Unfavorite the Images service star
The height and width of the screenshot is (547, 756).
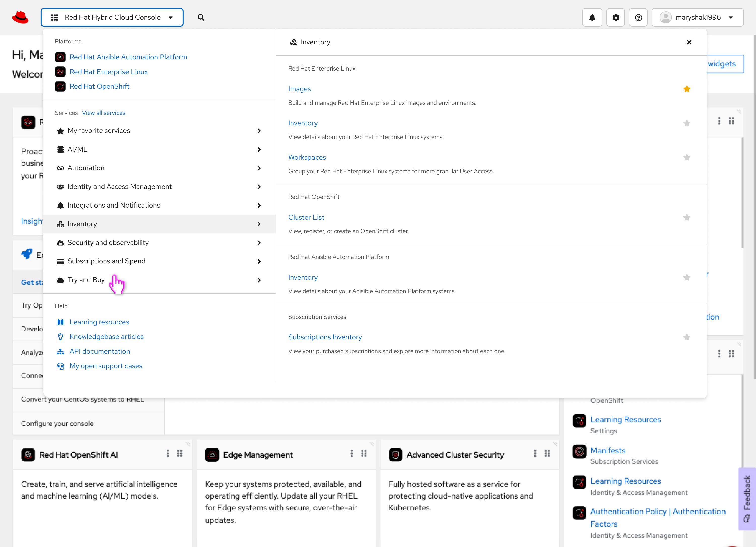(x=687, y=89)
